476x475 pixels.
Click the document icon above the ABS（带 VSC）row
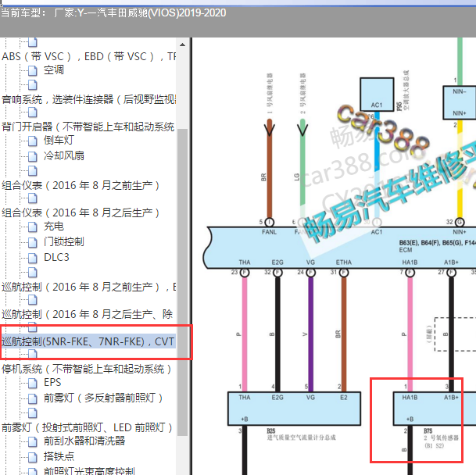click(x=33, y=42)
